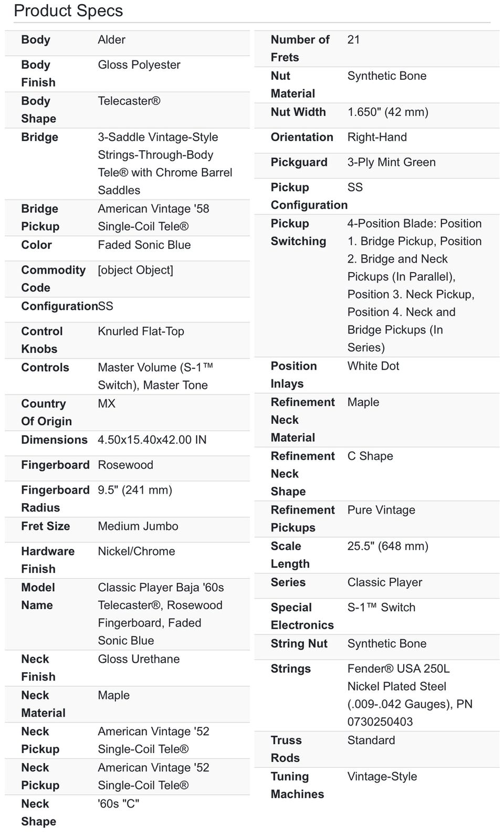Select the Alder body value
The image size is (504, 835).
pos(111,40)
